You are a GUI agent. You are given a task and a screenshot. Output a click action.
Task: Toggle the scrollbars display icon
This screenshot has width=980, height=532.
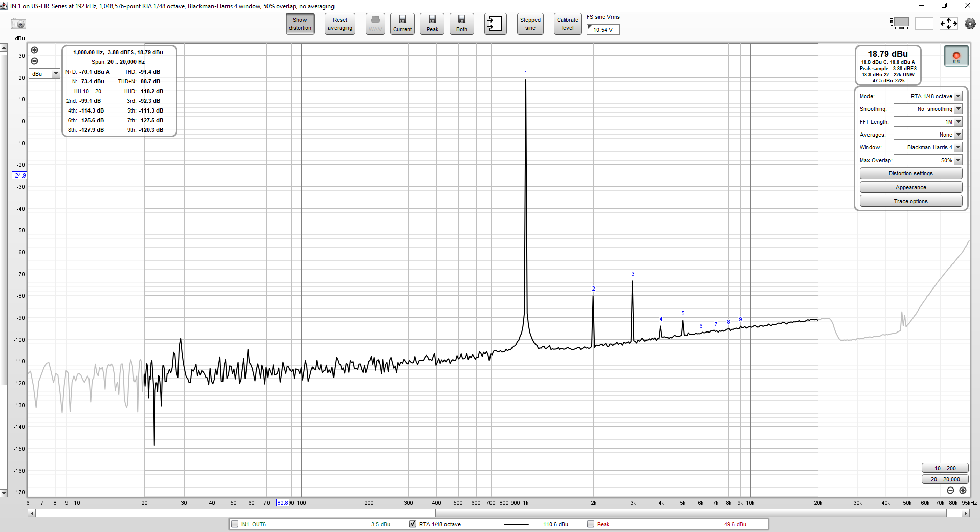point(900,24)
